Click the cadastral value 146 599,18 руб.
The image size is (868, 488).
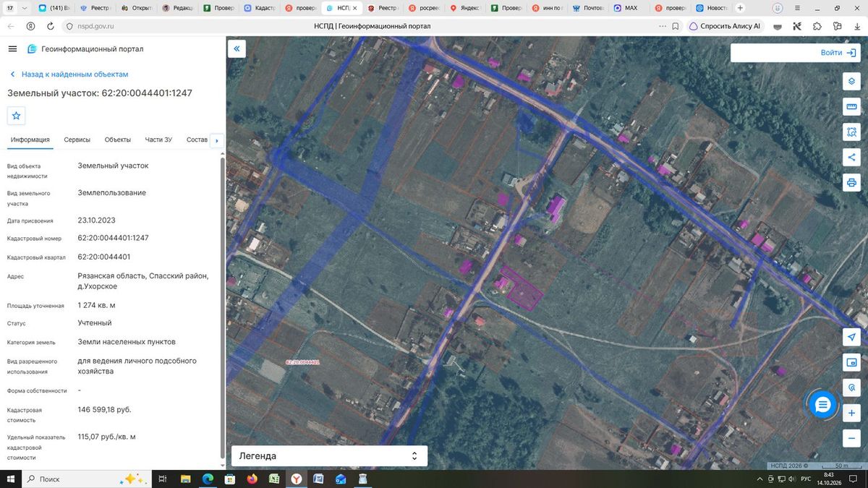pyautogui.click(x=104, y=409)
